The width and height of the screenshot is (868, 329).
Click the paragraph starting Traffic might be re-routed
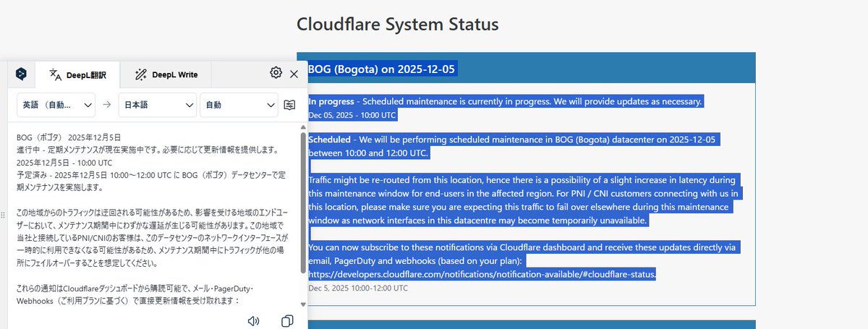click(524, 200)
